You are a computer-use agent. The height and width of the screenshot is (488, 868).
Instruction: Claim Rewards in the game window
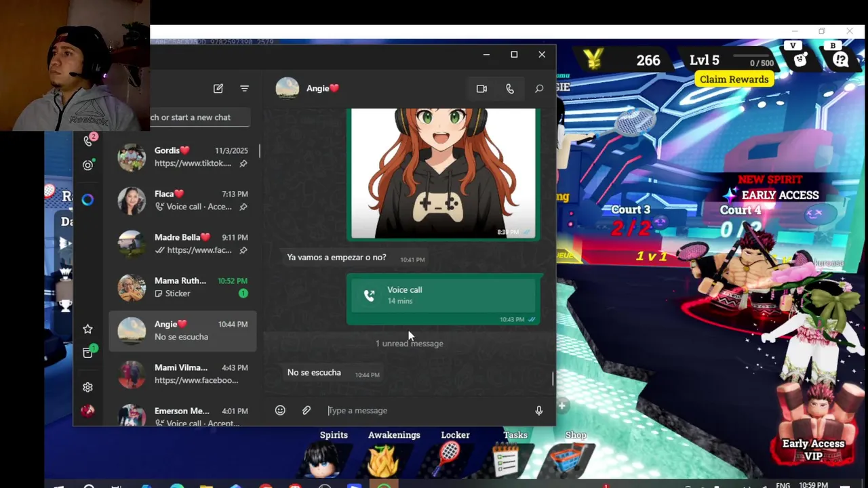[x=734, y=79]
